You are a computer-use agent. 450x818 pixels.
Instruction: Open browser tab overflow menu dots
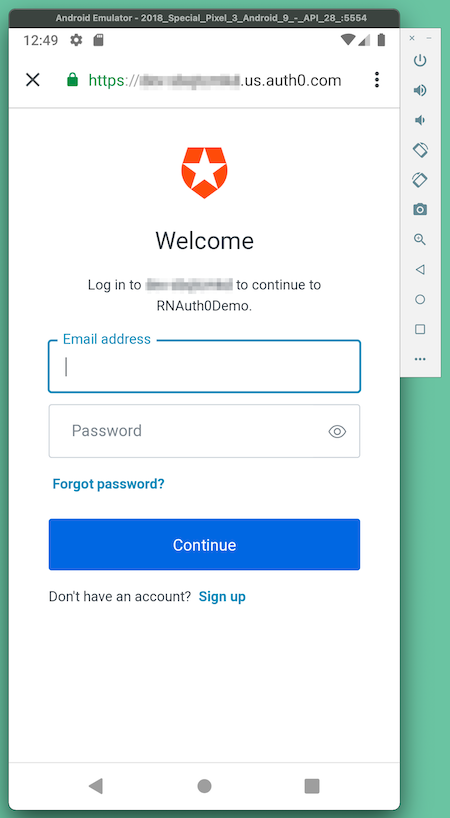click(x=376, y=80)
